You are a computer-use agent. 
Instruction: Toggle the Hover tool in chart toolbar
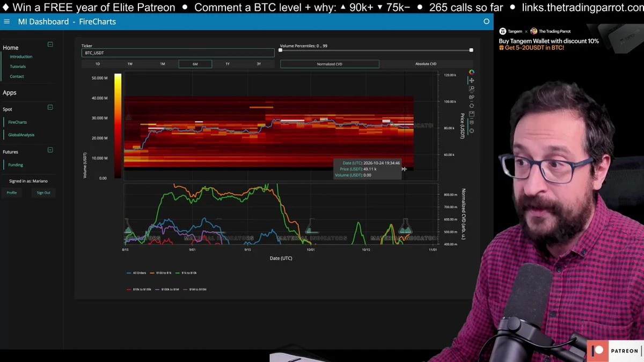click(472, 122)
